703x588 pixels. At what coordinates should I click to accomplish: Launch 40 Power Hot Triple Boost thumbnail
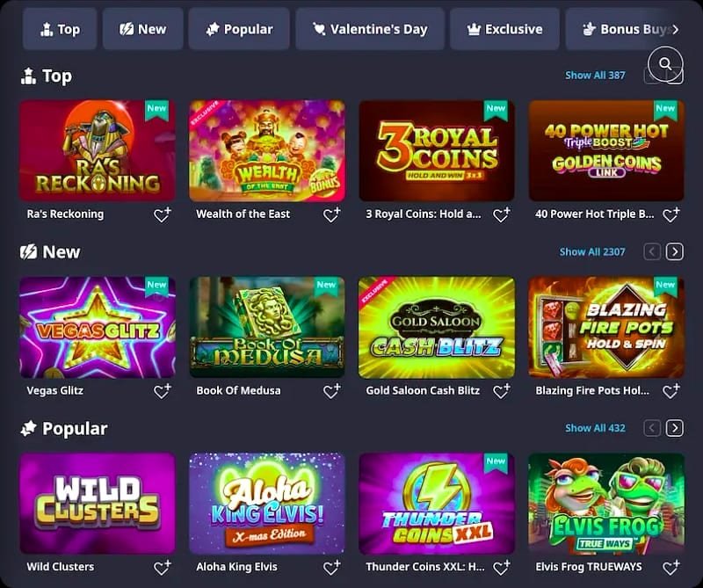[606, 150]
